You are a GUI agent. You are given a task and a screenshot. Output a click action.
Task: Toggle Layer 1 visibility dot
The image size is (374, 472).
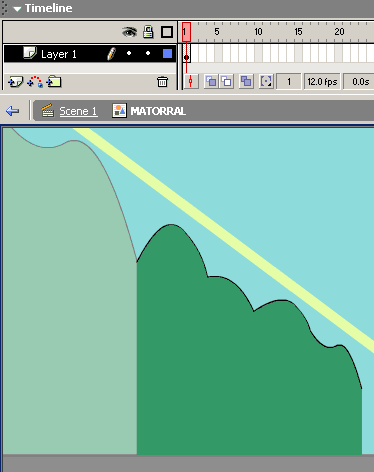pos(129,53)
